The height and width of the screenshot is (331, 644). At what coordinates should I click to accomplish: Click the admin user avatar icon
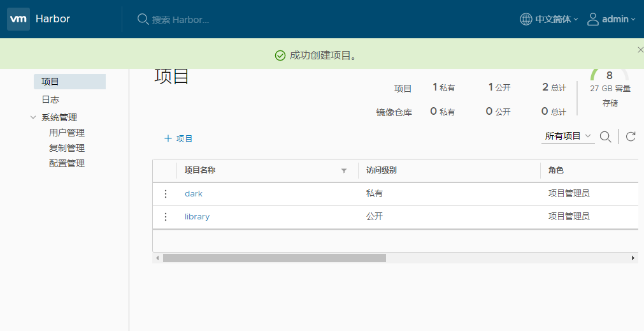coord(592,19)
